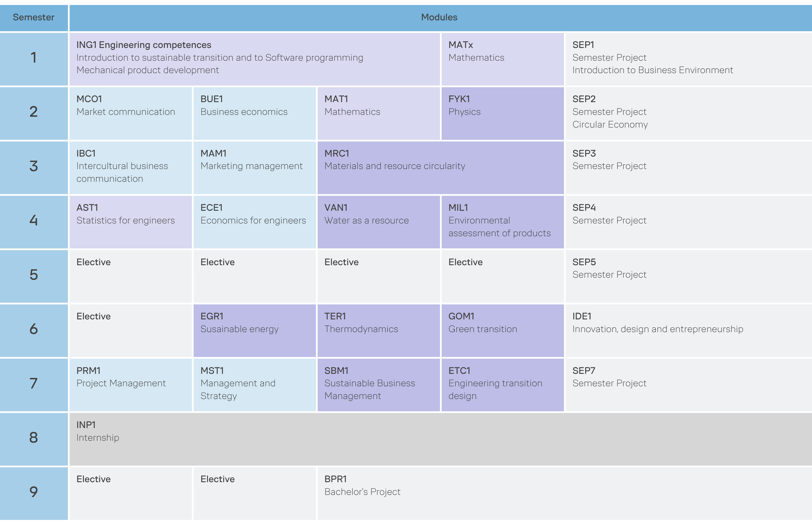The width and height of the screenshot is (812, 525).
Task: Click the SEP7 Semester Project cell
Action: click(689, 385)
